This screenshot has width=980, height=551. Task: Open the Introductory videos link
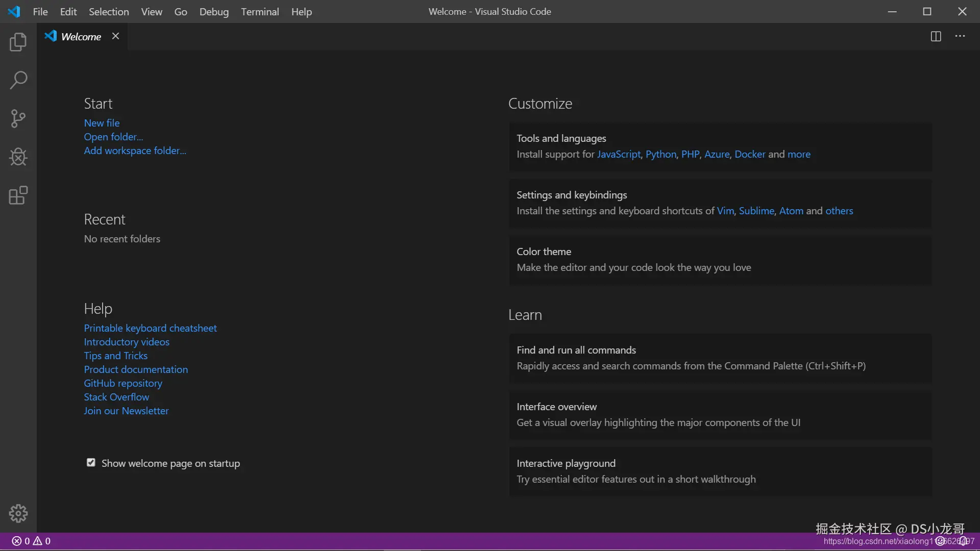[127, 342]
